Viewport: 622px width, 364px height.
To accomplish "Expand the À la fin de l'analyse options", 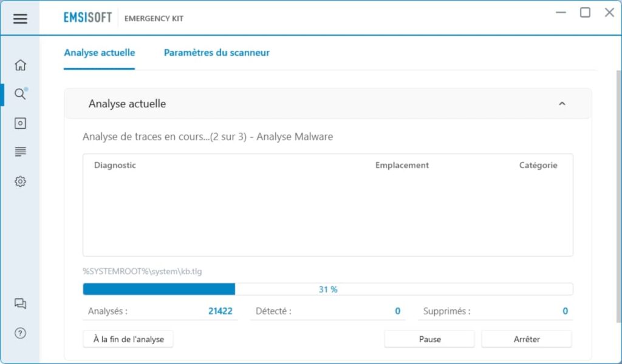I will pos(128,339).
